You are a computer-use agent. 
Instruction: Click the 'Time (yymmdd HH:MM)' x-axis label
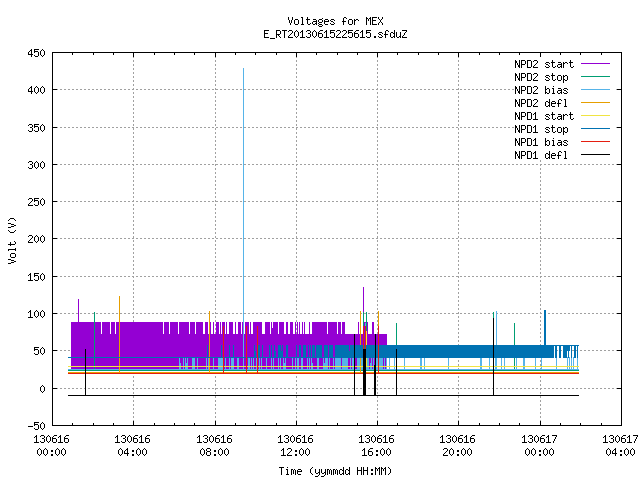pyautogui.click(x=335, y=471)
